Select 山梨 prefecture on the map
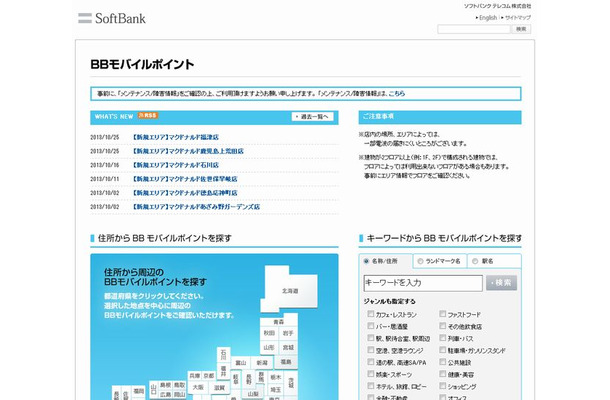Screen dimensions: 610x400 (x=253, y=394)
